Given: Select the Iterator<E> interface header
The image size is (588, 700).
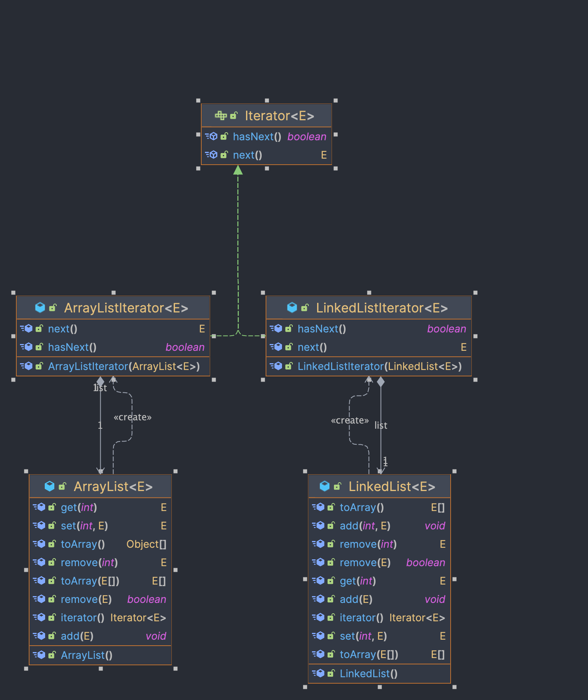Looking at the screenshot, I should tap(266, 116).
